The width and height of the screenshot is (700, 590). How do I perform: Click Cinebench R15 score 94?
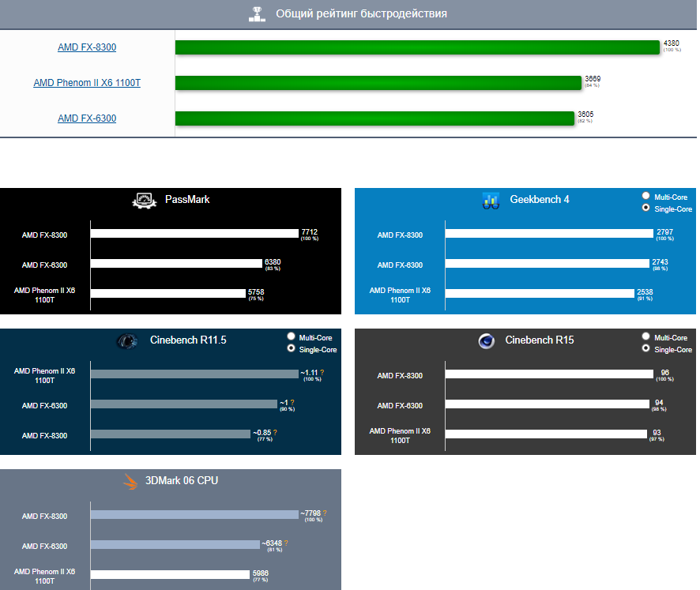click(x=659, y=403)
